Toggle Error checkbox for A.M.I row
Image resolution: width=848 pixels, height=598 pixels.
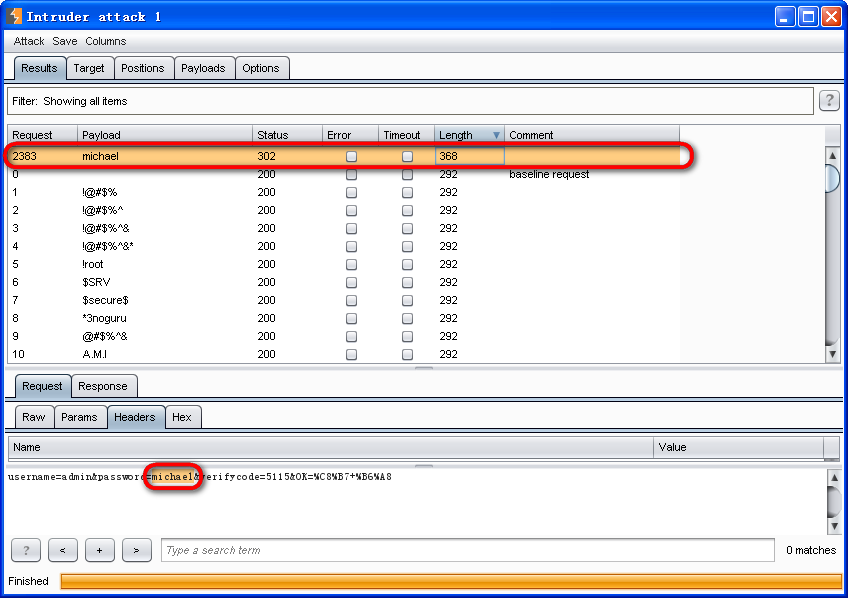[x=352, y=354]
